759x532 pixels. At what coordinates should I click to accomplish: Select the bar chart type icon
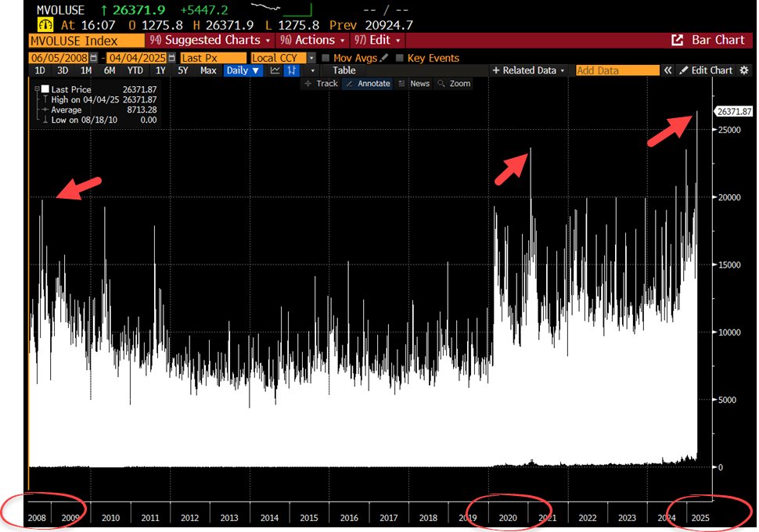tap(291, 70)
